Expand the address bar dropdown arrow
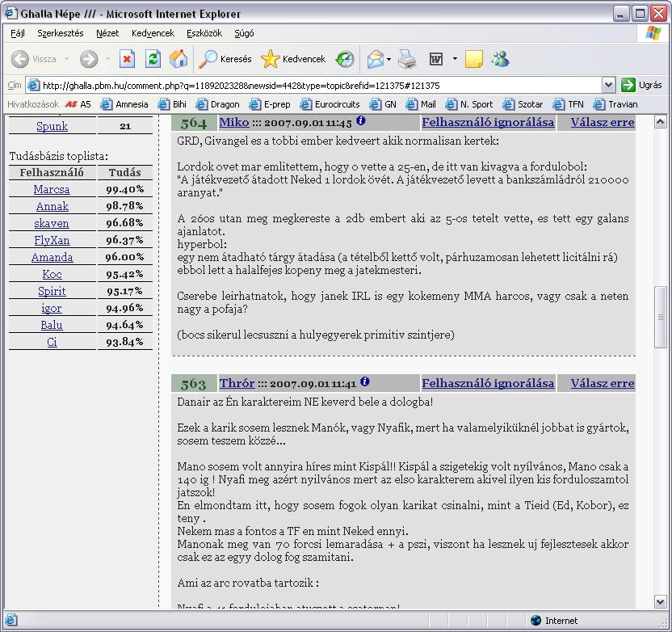 tap(608, 85)
